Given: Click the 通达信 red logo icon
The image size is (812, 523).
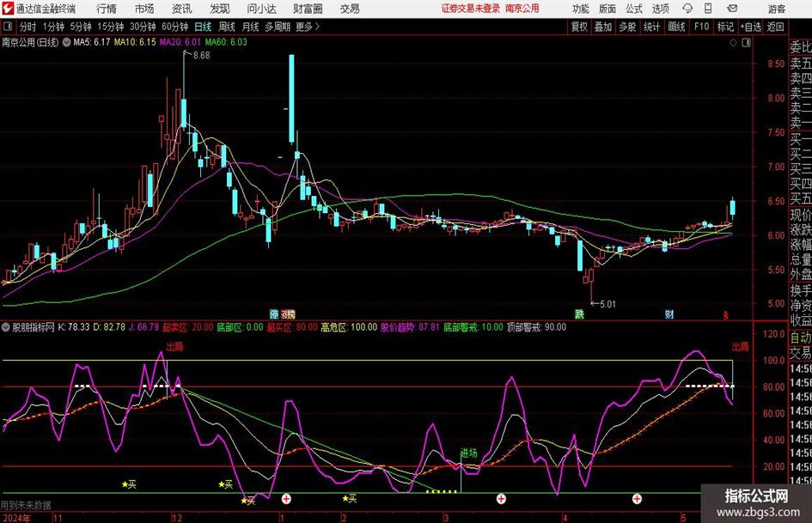Looking at the screenshot, I should [8, 9].
